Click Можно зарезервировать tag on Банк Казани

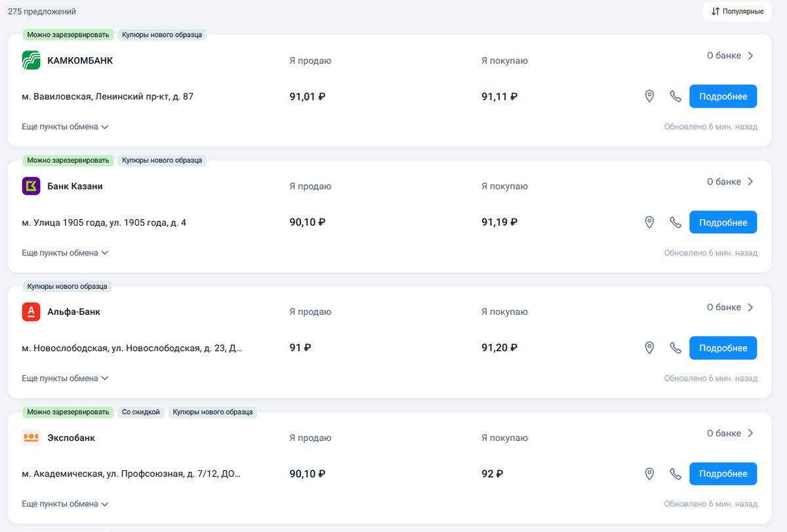pos(68,160)
